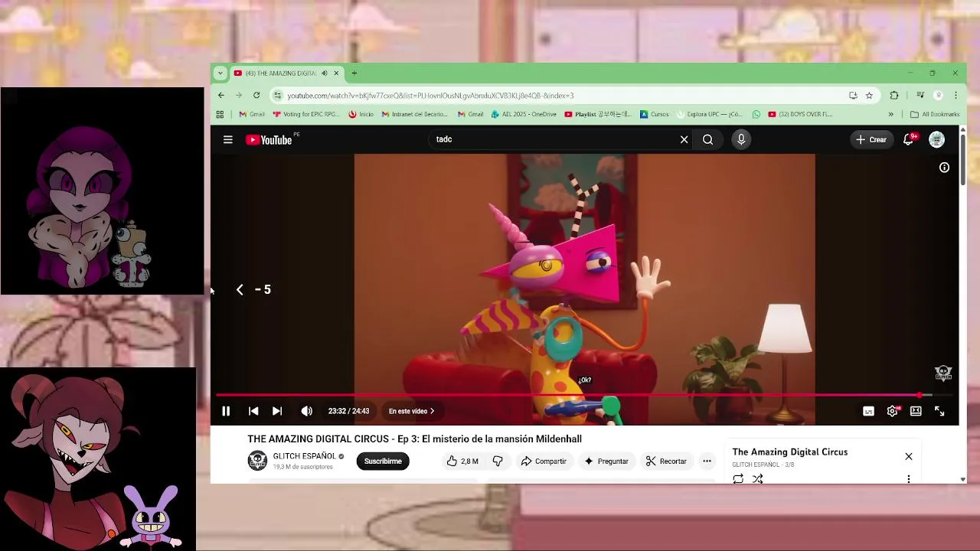This screenshot has height=551, width=980.
Task: Open YouTube notifications bell
Action: point(908,139)
